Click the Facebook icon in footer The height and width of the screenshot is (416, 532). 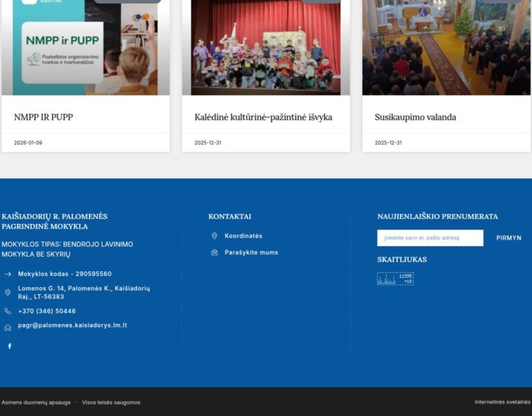[x=10, y=346]
